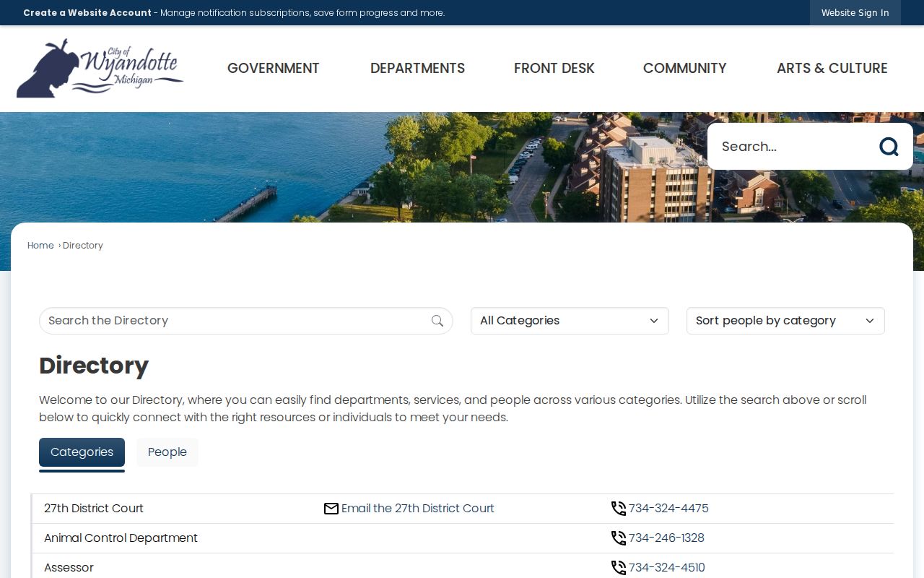Open the Arts & Culture menu
This screenshot has height=578, width=924.
pos(832,68)
